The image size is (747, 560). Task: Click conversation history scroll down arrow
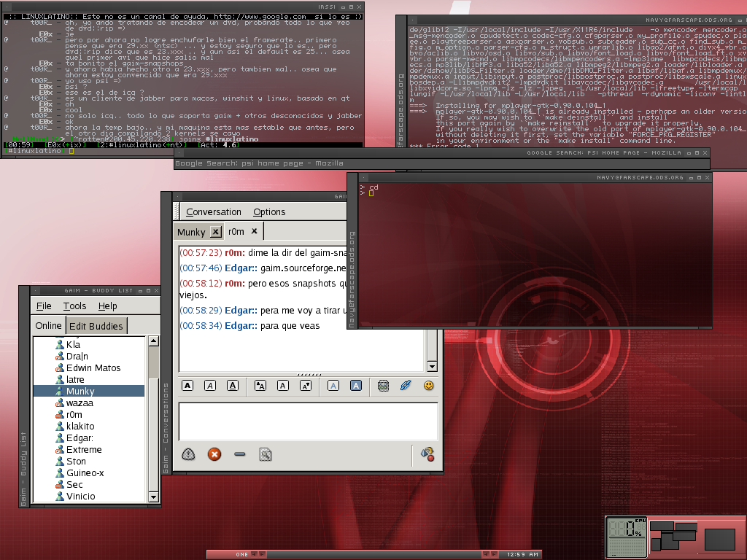pyautogui.click(x=432, y=366)
